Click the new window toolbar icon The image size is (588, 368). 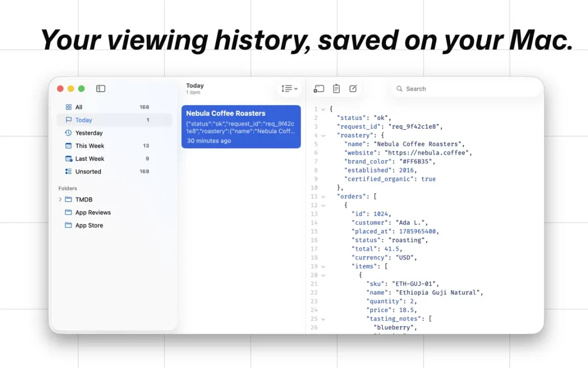pyautogui.click(x=318, y=88)
